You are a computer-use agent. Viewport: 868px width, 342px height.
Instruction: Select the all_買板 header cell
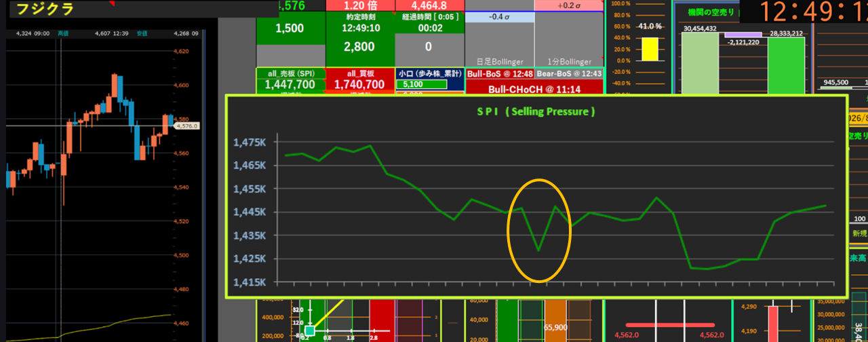click(x=360, y=73)
